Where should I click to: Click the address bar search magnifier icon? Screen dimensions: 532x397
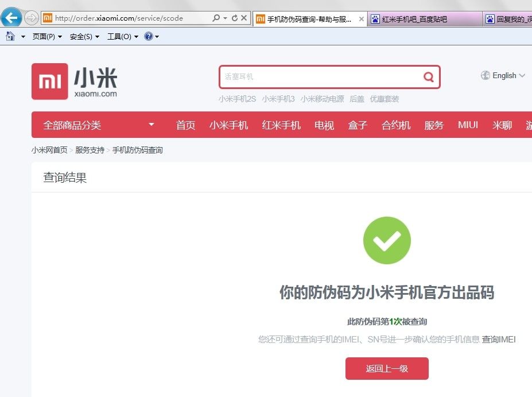click(x=216, y=18)
